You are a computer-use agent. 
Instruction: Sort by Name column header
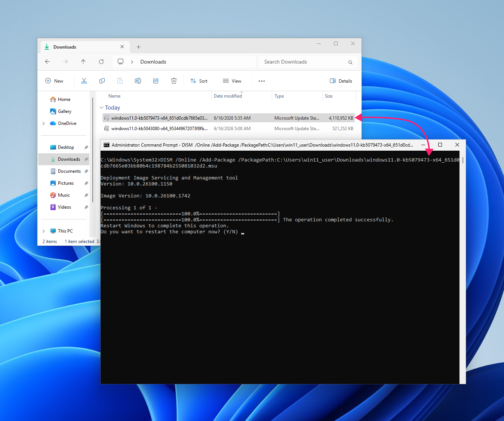114,96
